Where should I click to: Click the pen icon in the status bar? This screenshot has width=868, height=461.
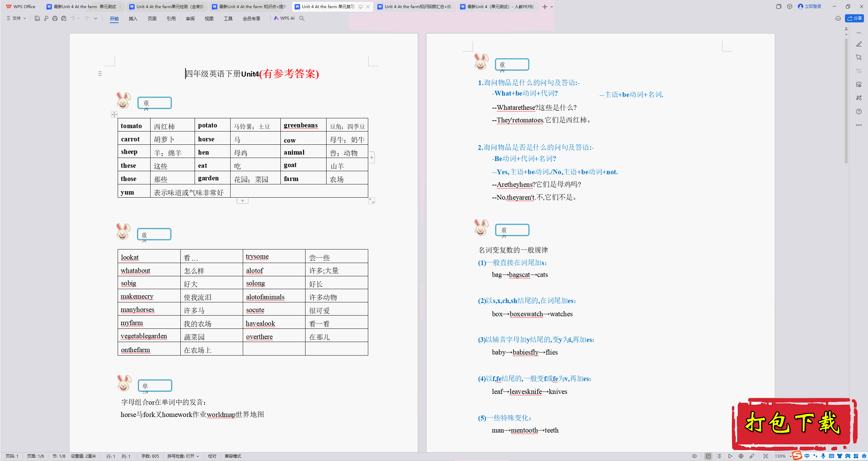(752, 456)
